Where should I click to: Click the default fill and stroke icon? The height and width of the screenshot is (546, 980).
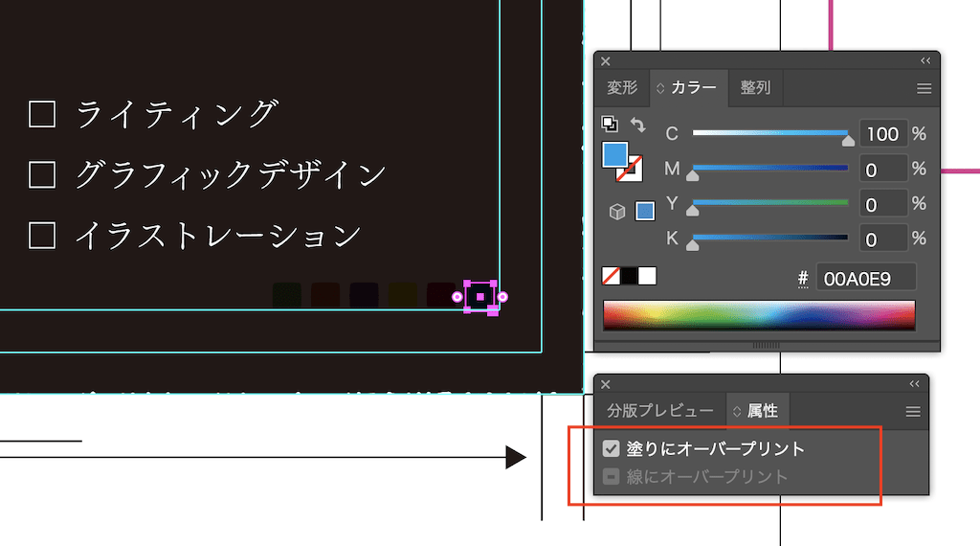click(x=610, y=124)
